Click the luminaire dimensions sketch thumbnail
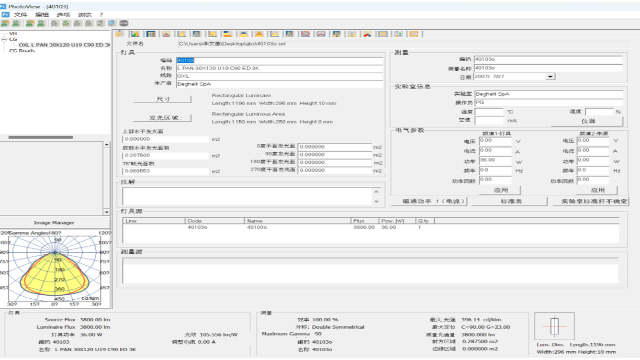 click(x=554, y=327)
